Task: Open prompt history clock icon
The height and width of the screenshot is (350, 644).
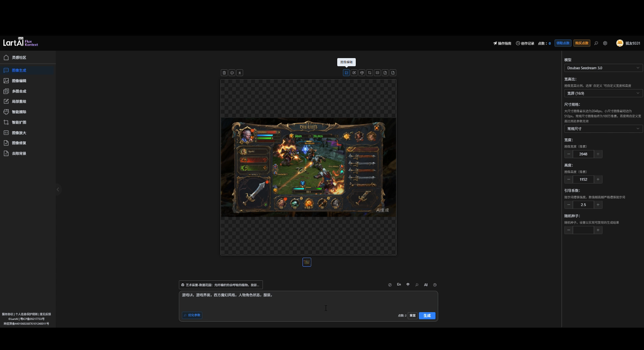Action: coord(435,285)
